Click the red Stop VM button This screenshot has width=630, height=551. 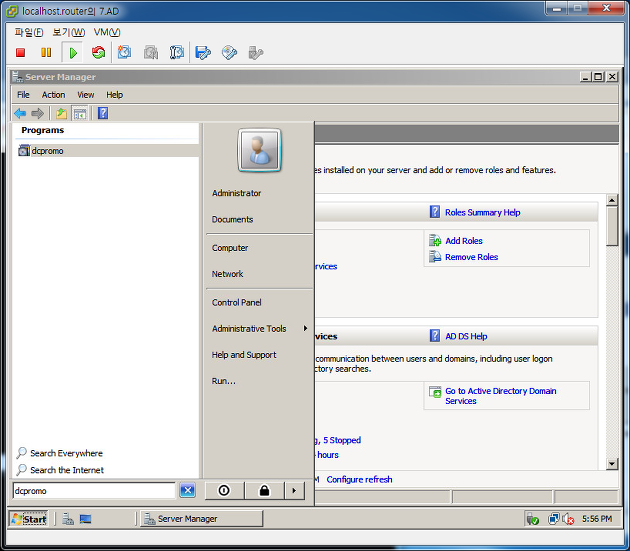[x=20, y=53]
